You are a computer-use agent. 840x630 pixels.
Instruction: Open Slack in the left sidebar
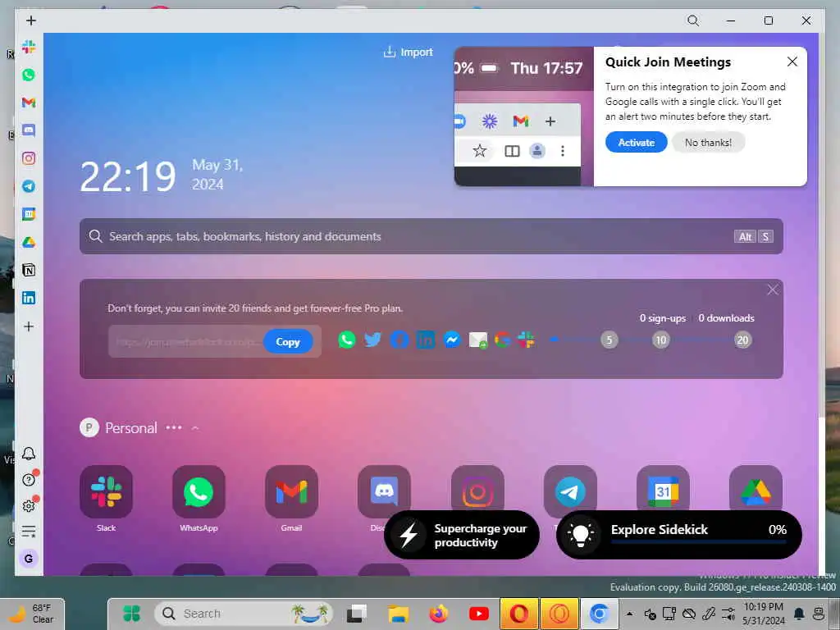point(29,47)
